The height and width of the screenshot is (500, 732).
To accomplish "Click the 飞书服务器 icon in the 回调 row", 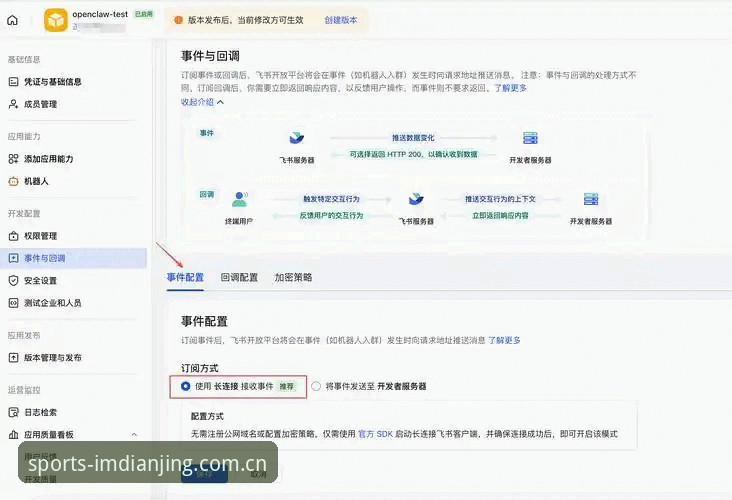I will (x=416, y=199).
